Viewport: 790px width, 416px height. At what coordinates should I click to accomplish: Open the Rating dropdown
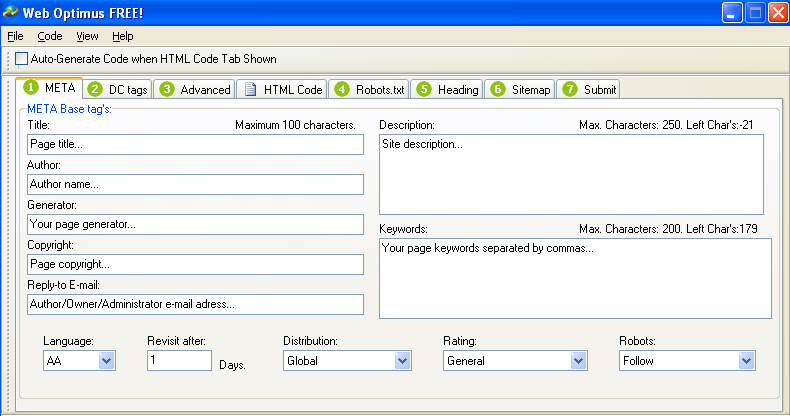point(578,361)
